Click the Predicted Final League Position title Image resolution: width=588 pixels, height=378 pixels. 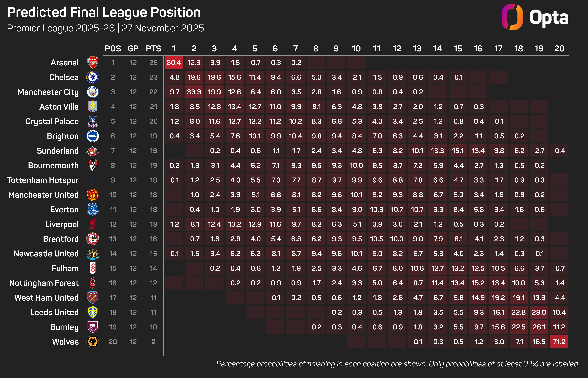pyautogui.click(x=104, y=12)
